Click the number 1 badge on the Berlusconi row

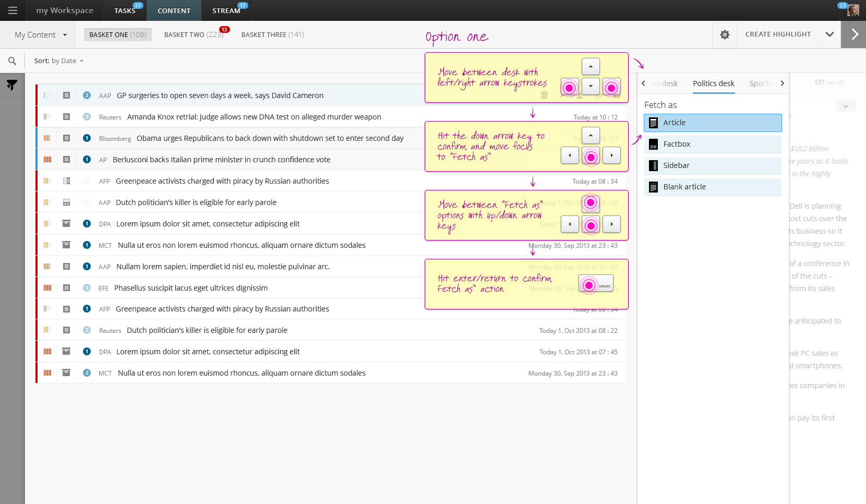87,160
